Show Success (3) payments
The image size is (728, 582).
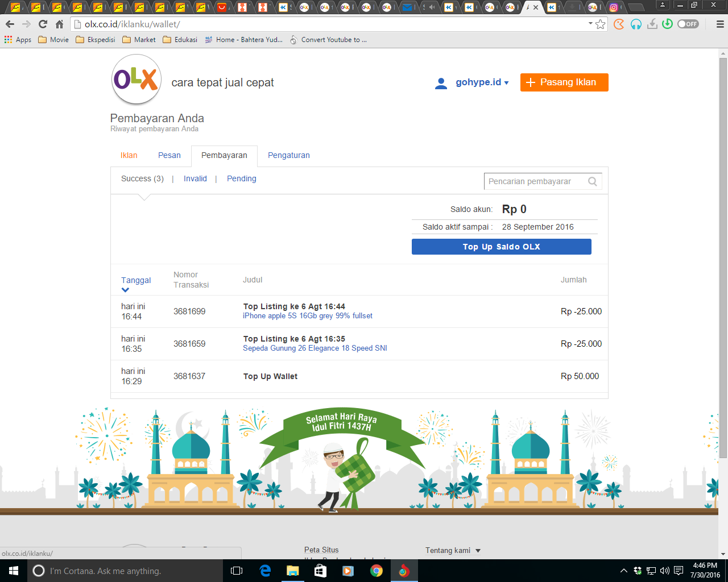(x=142, y=178)
